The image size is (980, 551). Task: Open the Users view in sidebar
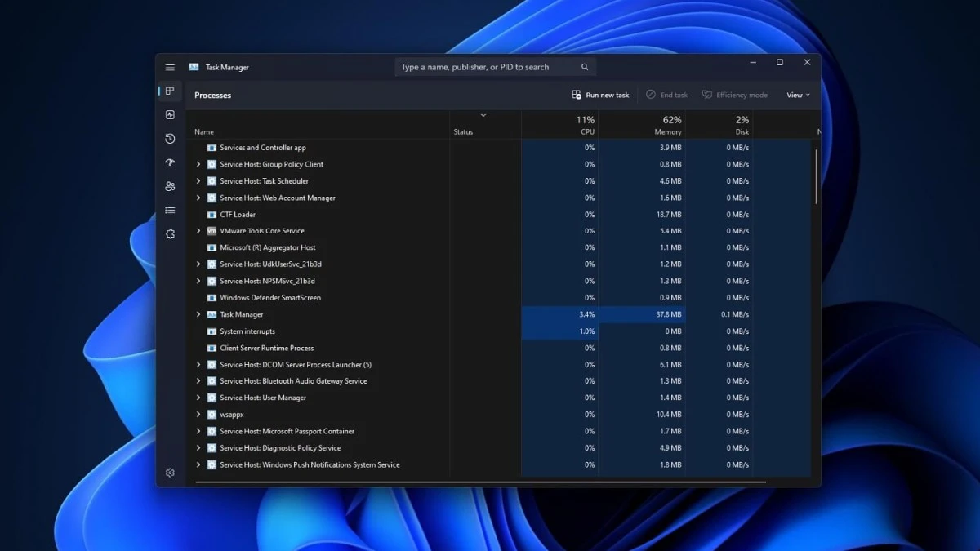coord(170,186)
